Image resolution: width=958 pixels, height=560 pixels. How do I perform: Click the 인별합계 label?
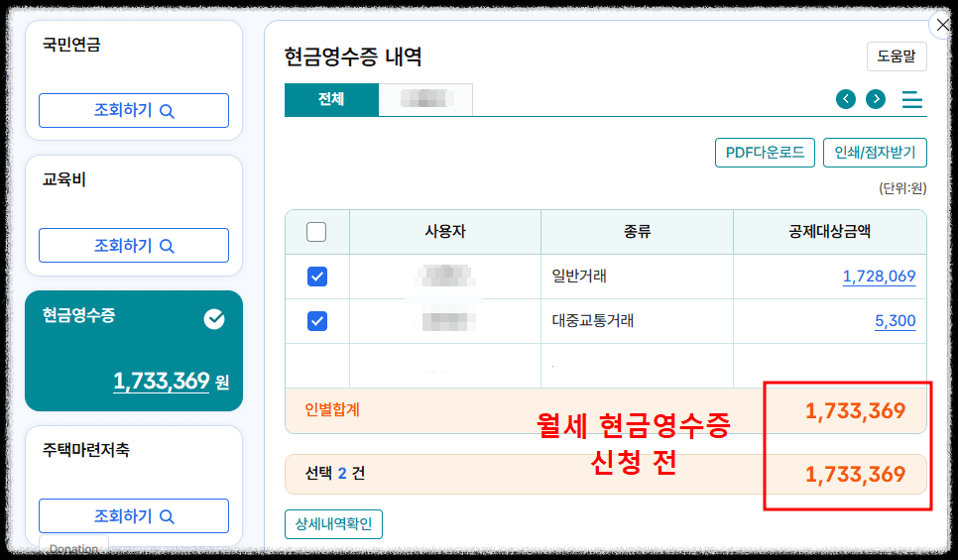click(x=332, y=409)
